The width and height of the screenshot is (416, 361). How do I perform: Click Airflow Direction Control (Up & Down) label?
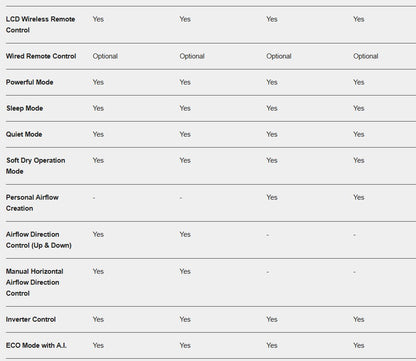(x=39, y=240)
